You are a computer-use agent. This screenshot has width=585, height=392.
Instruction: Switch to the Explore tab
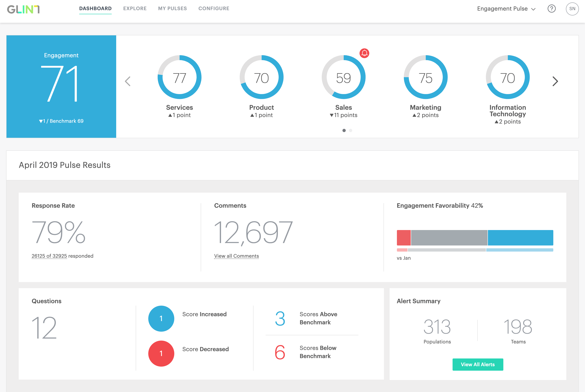coord(135,9)
